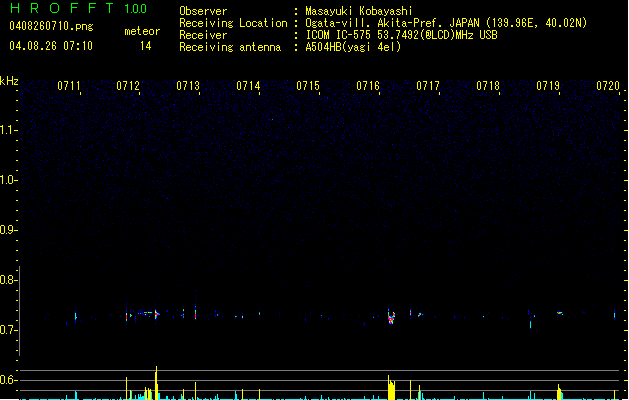The height and width of the screenshot is (400, 629).
Task: Select the filename 0408260710.png
Action: pyautogui.click(x=51, y=26)
